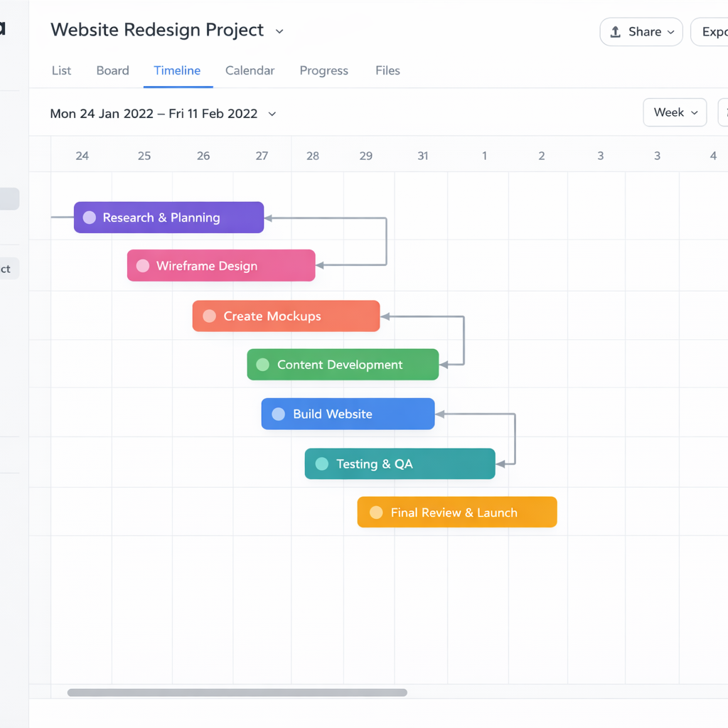Open the Progress tab

(323, 70)
